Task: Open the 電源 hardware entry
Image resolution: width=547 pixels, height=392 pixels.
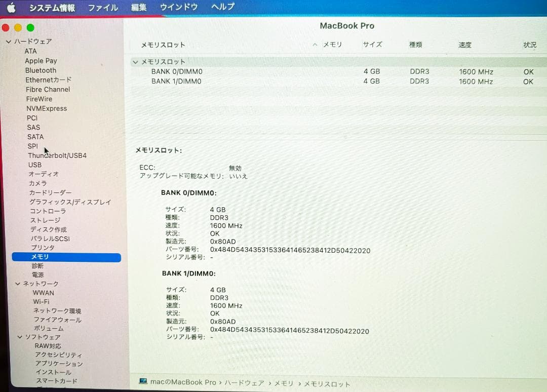Action: click(x=37, y=275)
